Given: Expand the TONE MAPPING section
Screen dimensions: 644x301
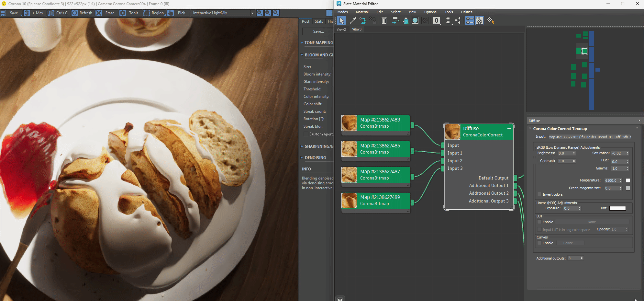Looking at the screenshot, I should (302, 43).
